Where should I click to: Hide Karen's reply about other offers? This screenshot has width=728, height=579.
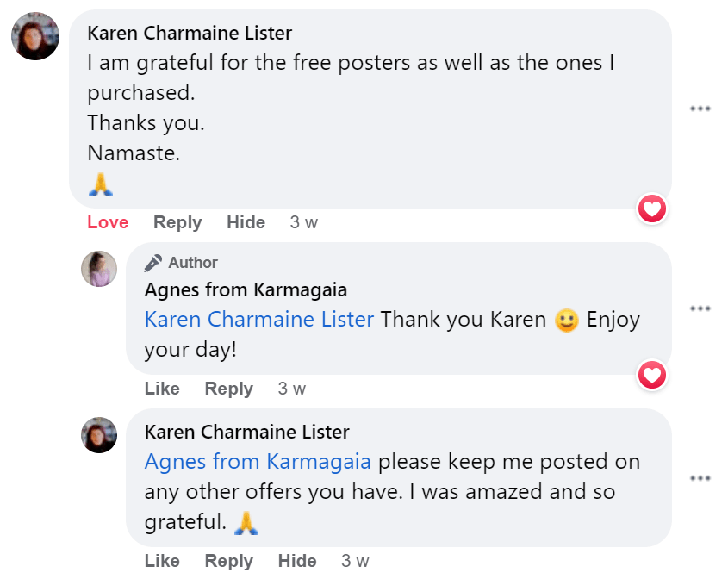pyautogui.click(x=297, y=561)
